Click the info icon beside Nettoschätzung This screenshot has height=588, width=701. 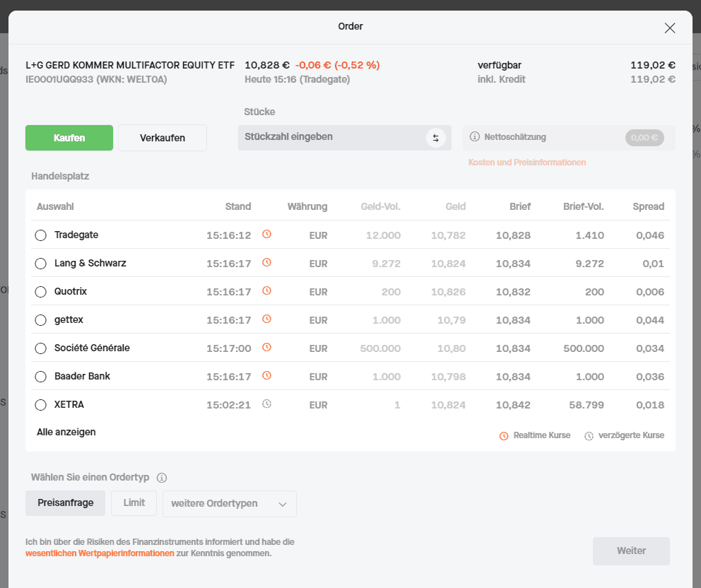(475, 137)
